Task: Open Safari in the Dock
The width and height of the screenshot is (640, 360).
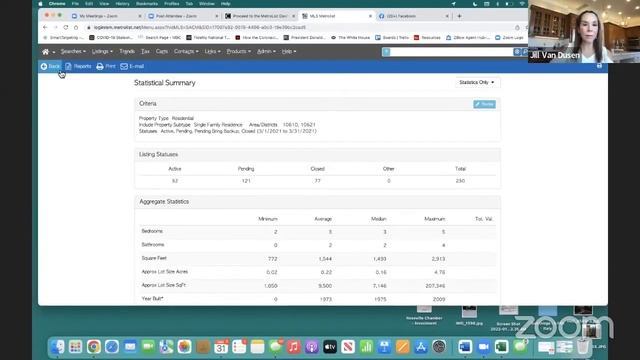Action: point(112,347)
